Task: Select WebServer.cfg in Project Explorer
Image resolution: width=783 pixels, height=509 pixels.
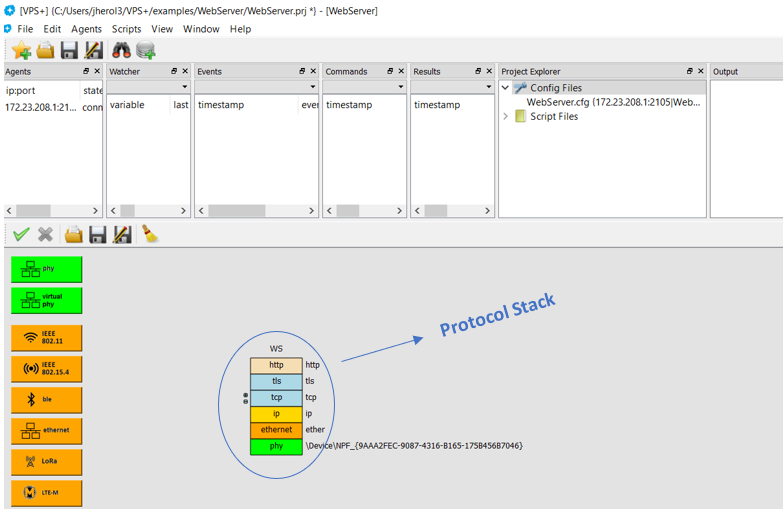Action: point(613,102)
